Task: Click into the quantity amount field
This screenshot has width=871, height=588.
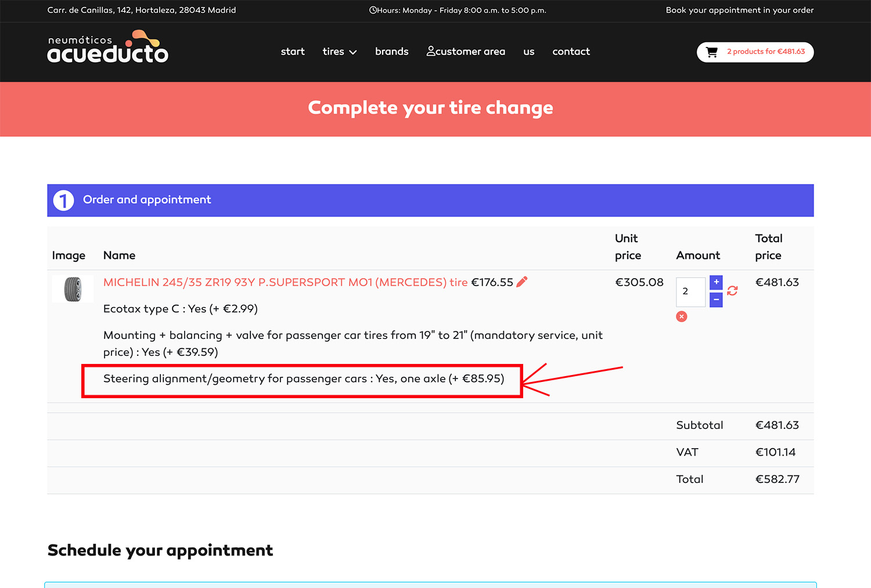Action: point(690,291)
